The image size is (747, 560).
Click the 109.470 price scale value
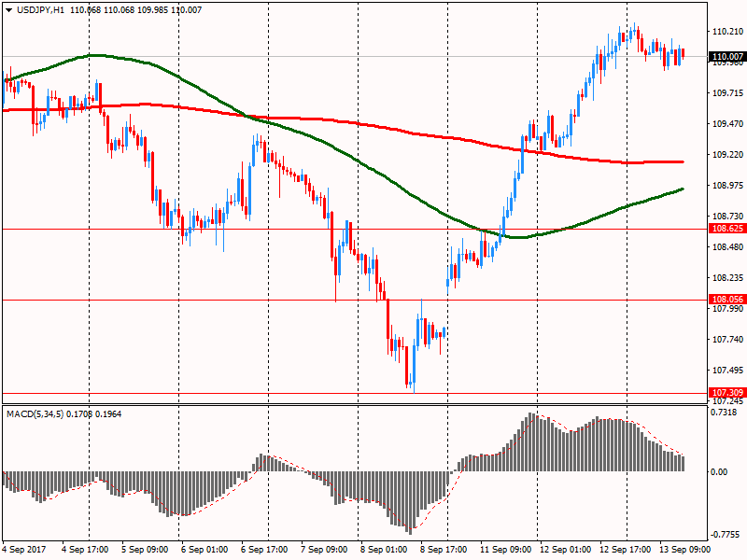point(727,124)
